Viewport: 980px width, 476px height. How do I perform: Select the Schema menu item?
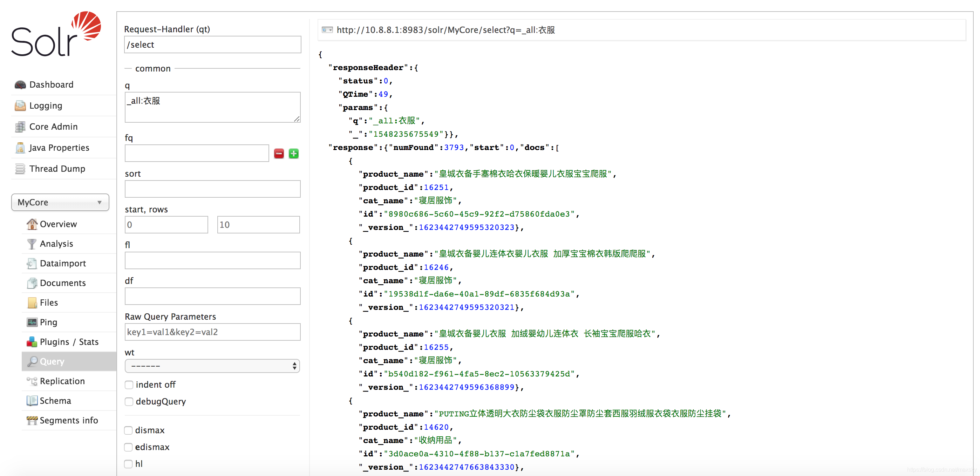point(55,400)
